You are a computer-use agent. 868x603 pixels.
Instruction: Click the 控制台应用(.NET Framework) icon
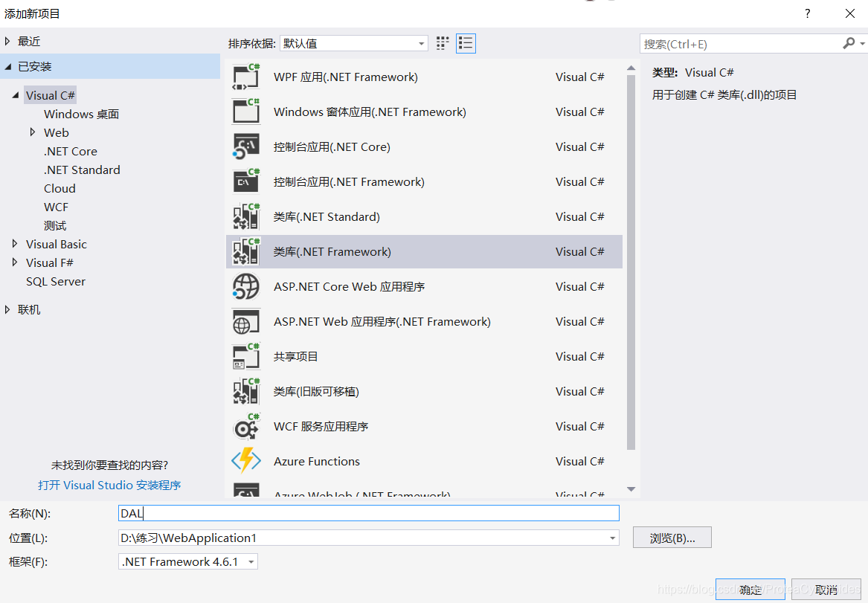point(246,181)
